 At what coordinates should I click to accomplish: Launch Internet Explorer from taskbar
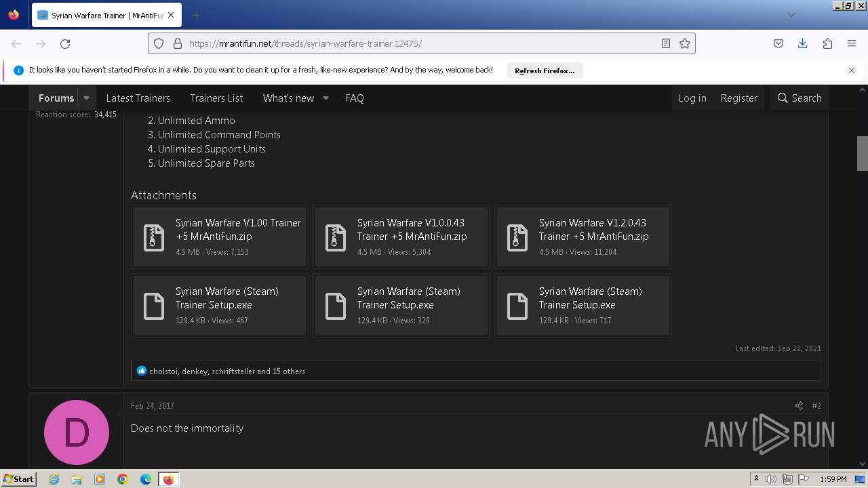54,479
